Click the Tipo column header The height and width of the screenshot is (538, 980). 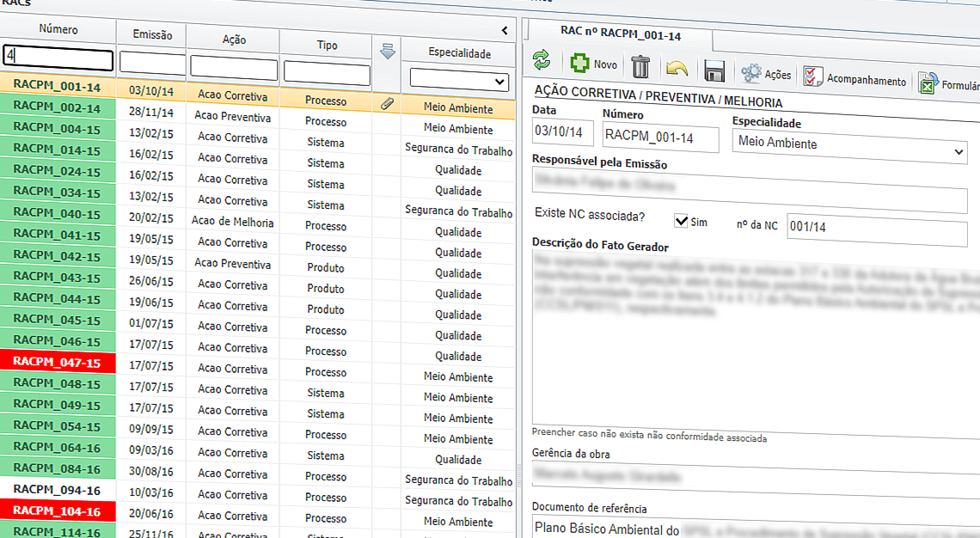pos(327,45)
